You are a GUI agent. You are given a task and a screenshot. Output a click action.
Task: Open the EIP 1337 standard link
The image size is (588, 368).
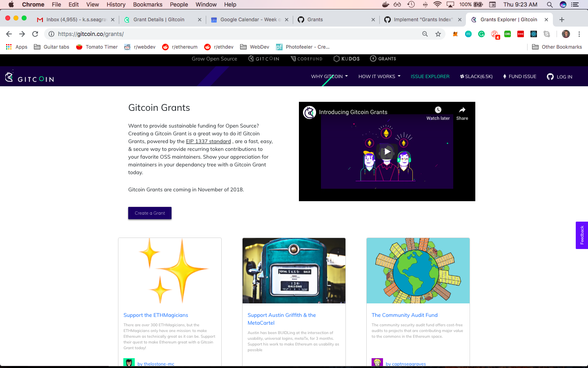(x=208, y=141)
